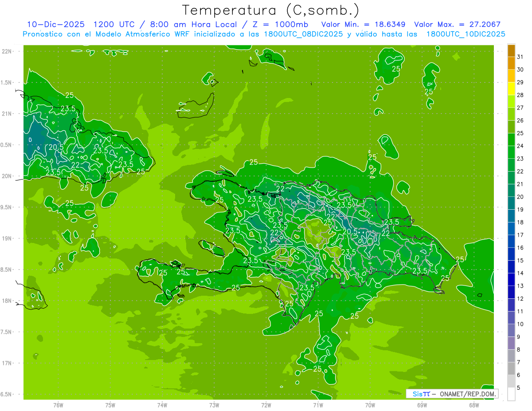
Task: Click the 'SisTT' logo text
Action: (421, 394)
